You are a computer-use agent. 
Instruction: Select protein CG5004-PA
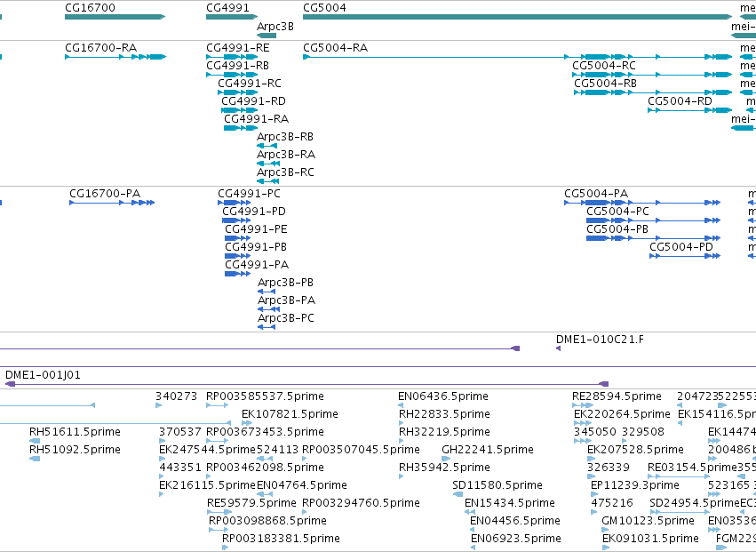click(x=642, y=203)
